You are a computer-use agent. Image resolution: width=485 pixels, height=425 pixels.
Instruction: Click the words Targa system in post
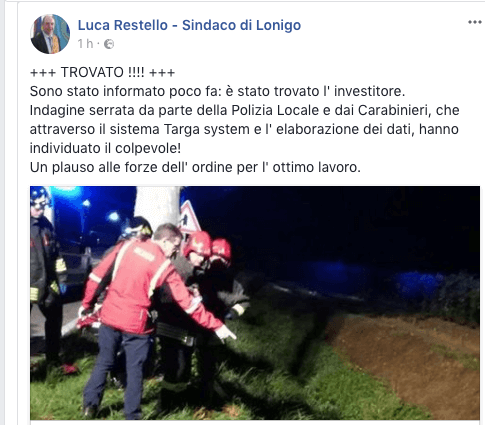click(x=207, y=129)
